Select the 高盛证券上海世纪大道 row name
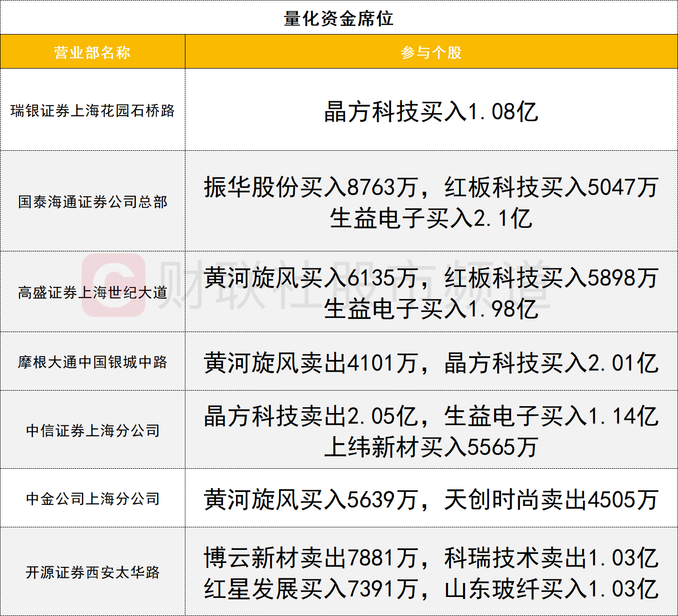The image size is (678, 616). pyautogui.click(x=93, y=292)
